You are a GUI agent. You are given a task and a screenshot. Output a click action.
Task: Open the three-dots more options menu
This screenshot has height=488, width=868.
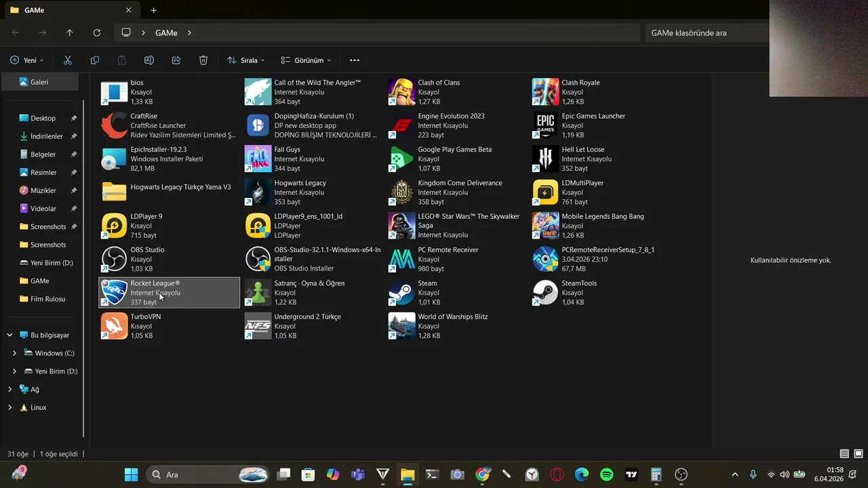[x=354, y=60]
